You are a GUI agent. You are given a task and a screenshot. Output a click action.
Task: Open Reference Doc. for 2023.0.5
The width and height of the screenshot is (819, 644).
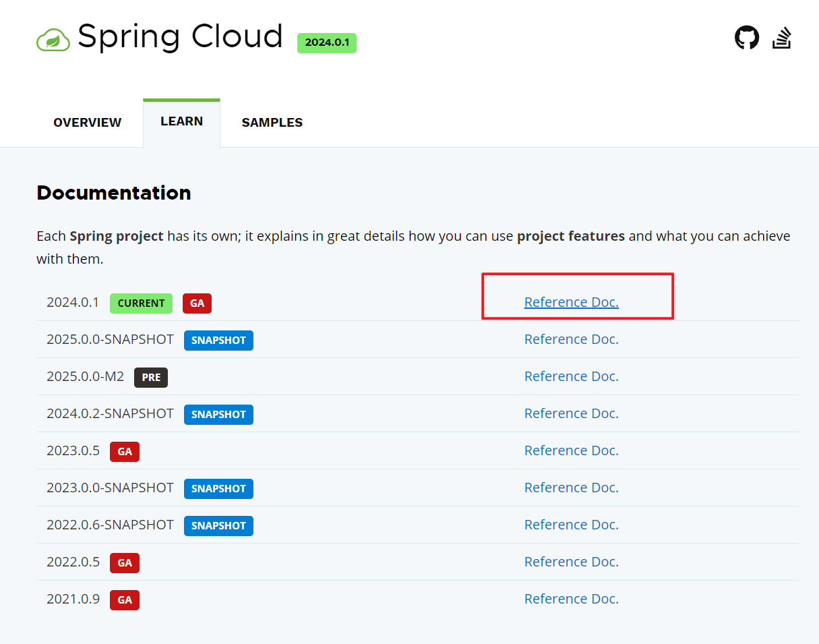pos(572,450)
